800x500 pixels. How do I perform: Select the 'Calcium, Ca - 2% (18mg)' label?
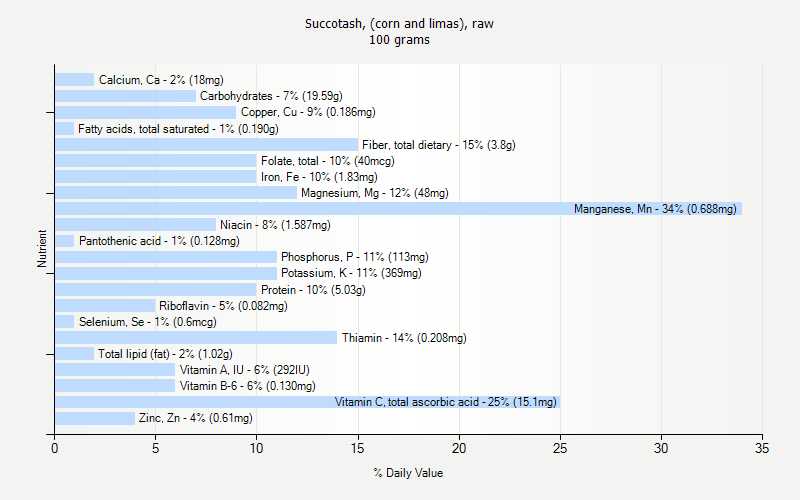click(x=161, y=80)
